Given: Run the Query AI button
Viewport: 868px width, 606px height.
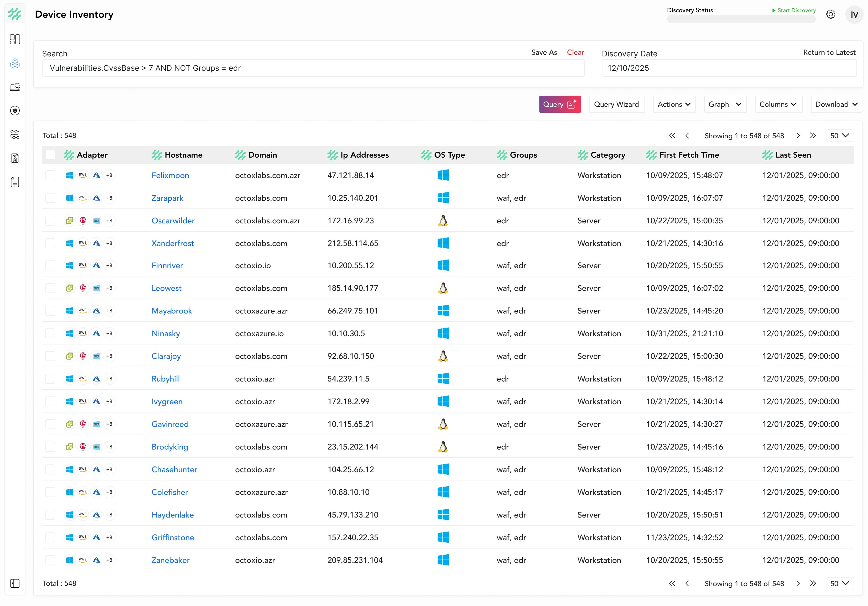Looking at the screenshot, I should coord(560,104).
